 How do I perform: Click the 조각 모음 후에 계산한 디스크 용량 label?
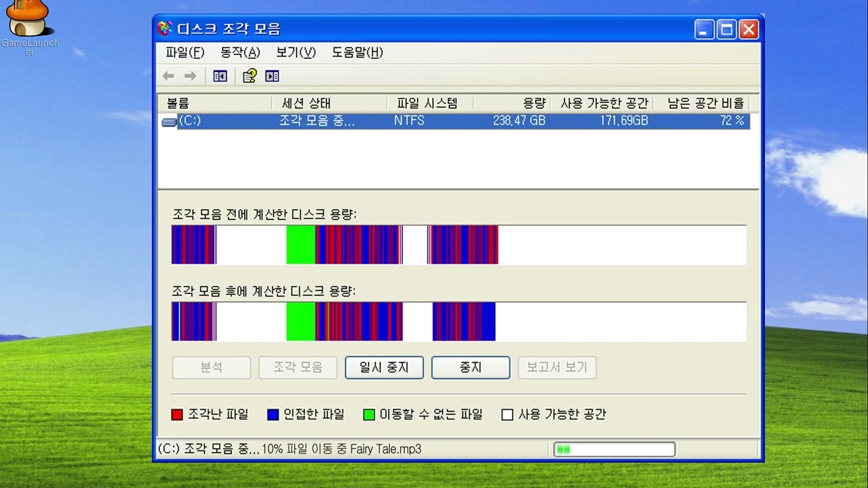(264, 291)
